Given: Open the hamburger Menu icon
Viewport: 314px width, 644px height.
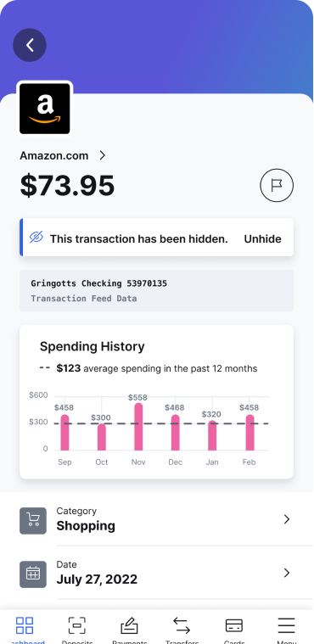Looking at the screenshot, I should point(286,626).
